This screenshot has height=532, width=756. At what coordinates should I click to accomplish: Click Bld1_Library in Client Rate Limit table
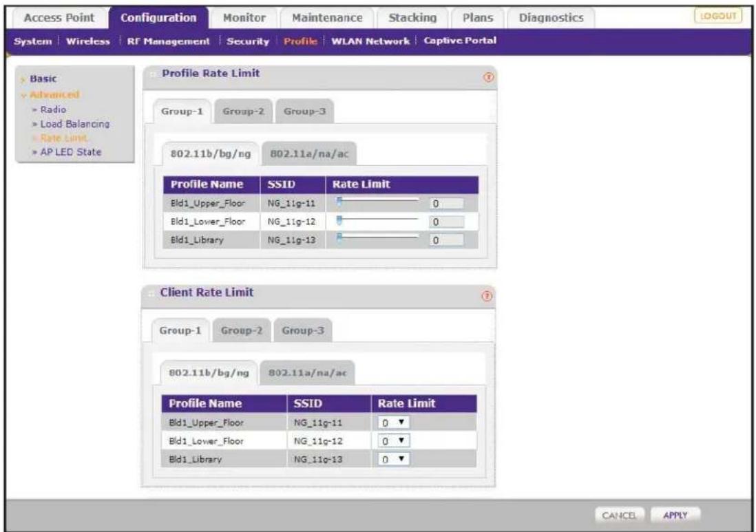[x=196, y=459]
